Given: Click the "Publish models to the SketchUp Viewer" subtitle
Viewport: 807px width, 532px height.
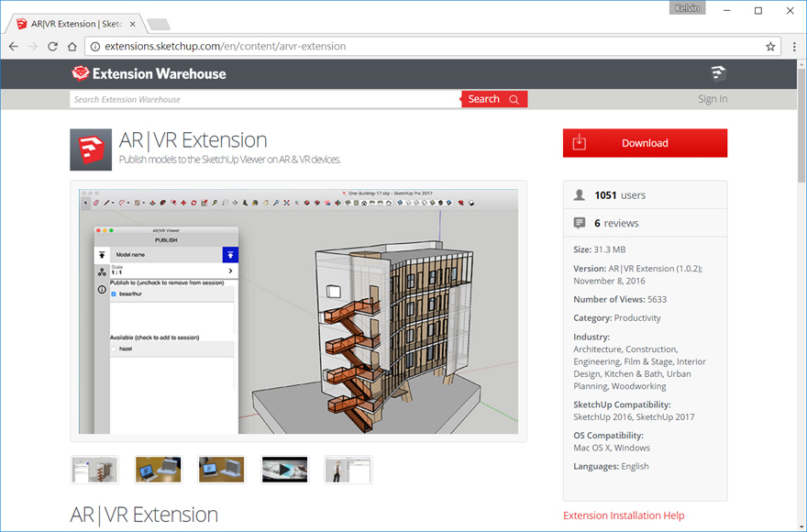Looking at the screenshot, I should coord(229,160).
